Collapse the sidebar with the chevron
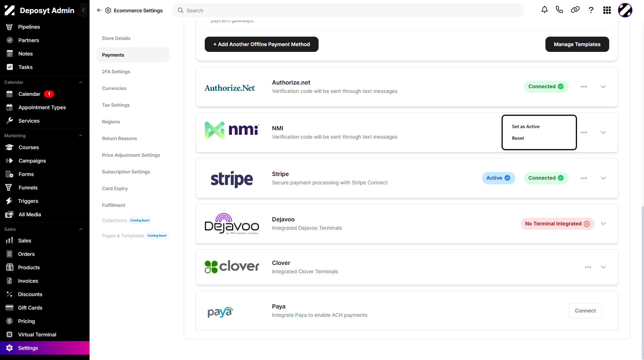Screen dimensions: 644x360 pos(83,10)
